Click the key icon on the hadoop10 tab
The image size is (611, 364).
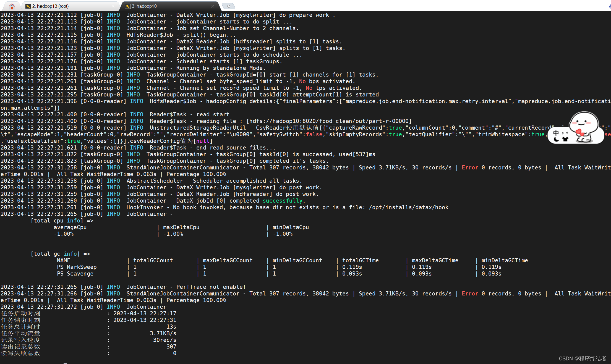[127, 6]
